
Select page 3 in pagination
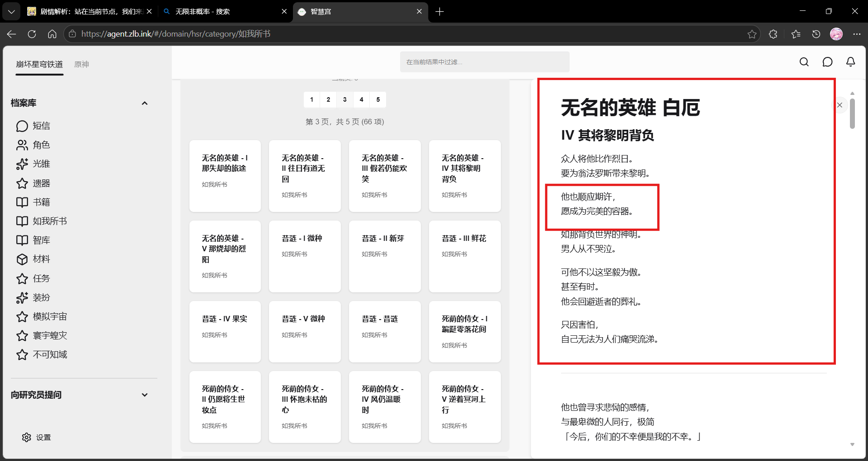(345, 99)
